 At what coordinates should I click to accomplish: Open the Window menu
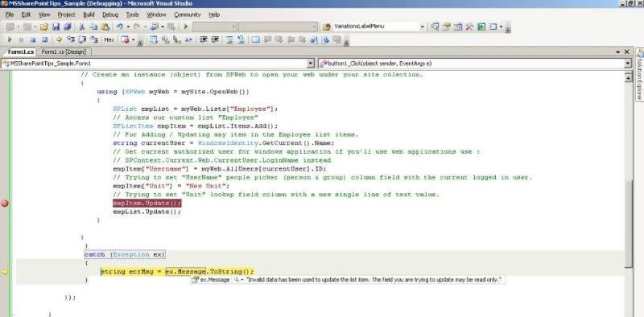coord(156,14)
